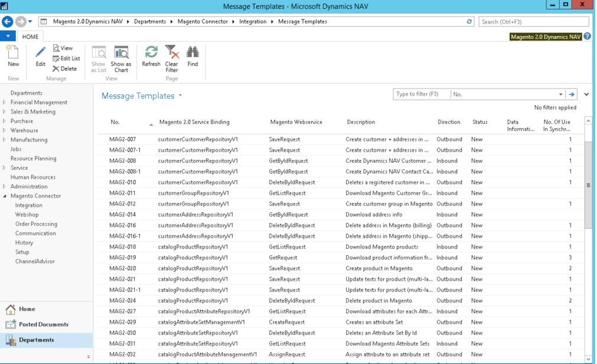Click the New document icon
The image size is (597, 364).
click(13, 52)
